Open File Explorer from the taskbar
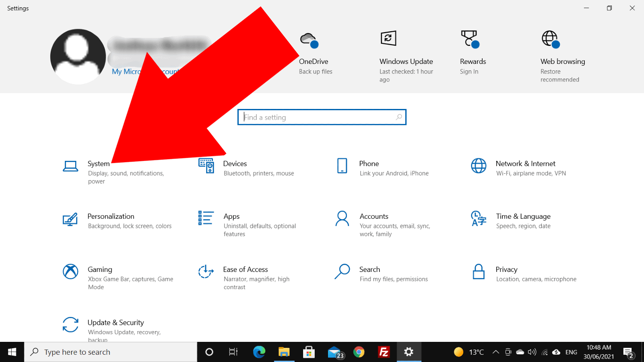 pyautogui.click(x=284, y=352)
